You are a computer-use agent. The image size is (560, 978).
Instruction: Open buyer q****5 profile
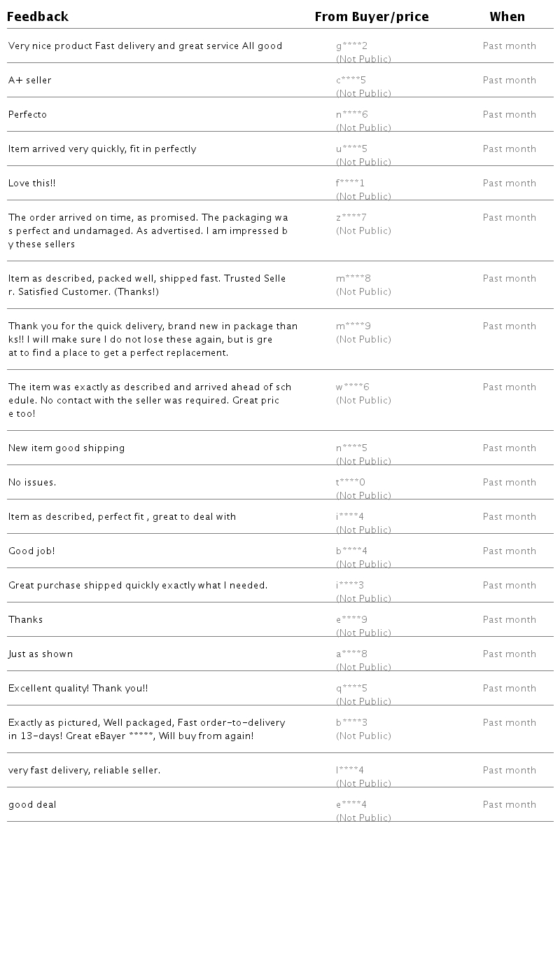point(351,689)
